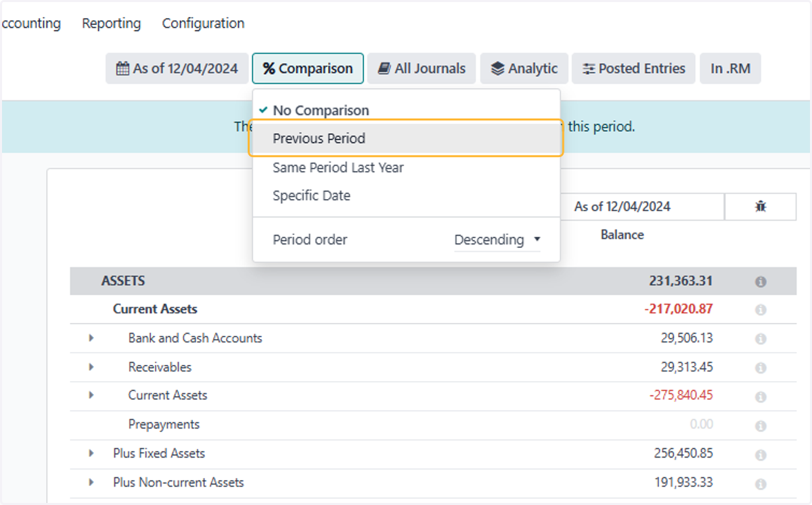The height and width of the screenshot is (505, 812).
Task: Click info icon beside -275,840.45
Action: [x=761, y=397]
